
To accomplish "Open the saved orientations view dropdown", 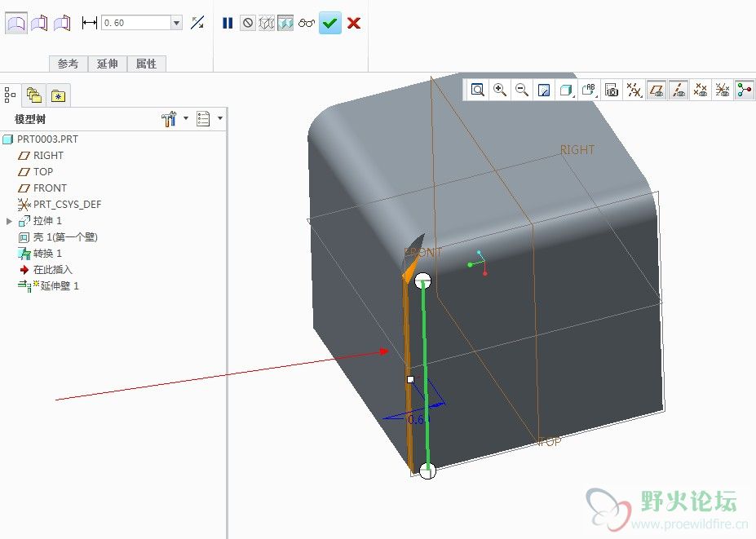I will (589, 91).
